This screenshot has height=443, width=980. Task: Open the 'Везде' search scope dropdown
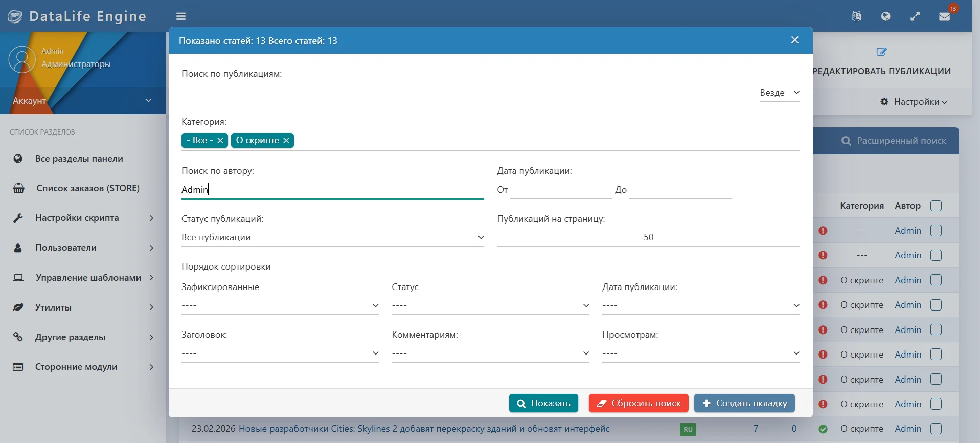pos(780,93)
